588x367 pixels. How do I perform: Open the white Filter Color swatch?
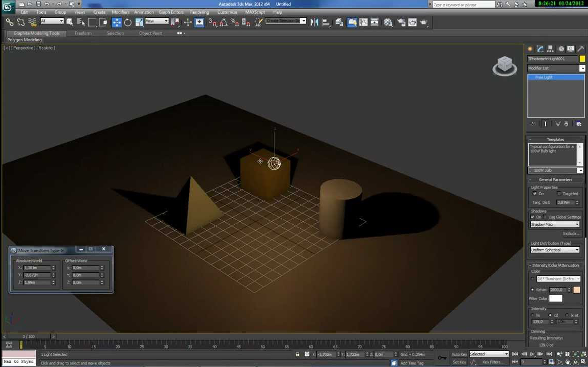[555, 298]
